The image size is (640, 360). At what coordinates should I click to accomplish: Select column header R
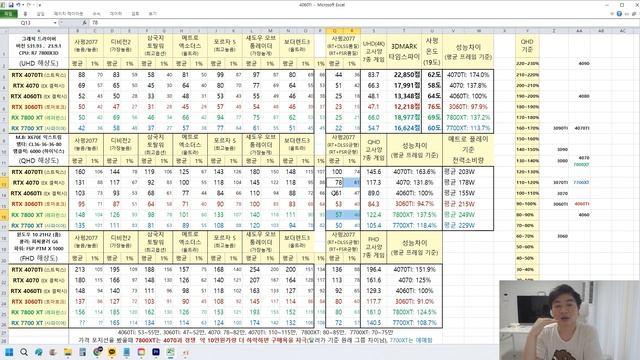point(352,31)
